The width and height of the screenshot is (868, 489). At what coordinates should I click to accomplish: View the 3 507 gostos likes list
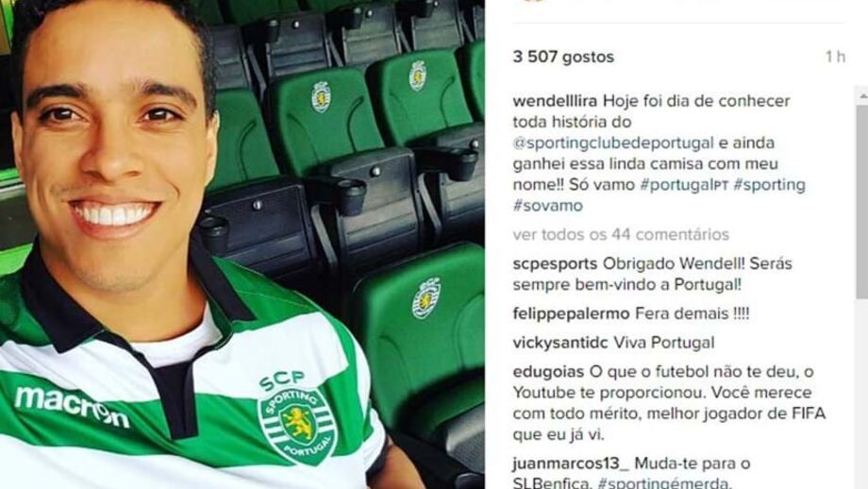point(563,57)
